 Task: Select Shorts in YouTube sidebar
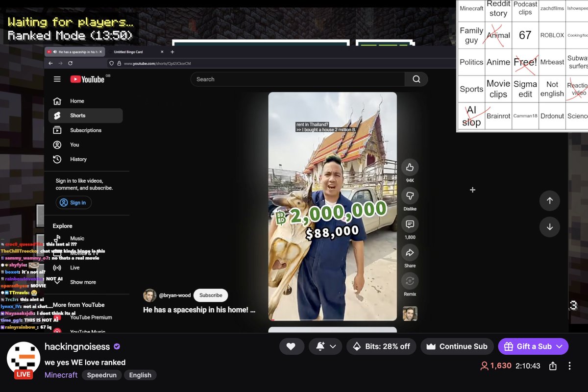coord(85,116)
